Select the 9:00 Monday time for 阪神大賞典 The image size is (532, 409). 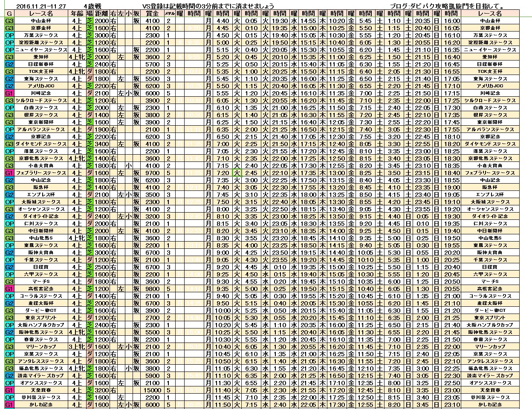(223, 253)
